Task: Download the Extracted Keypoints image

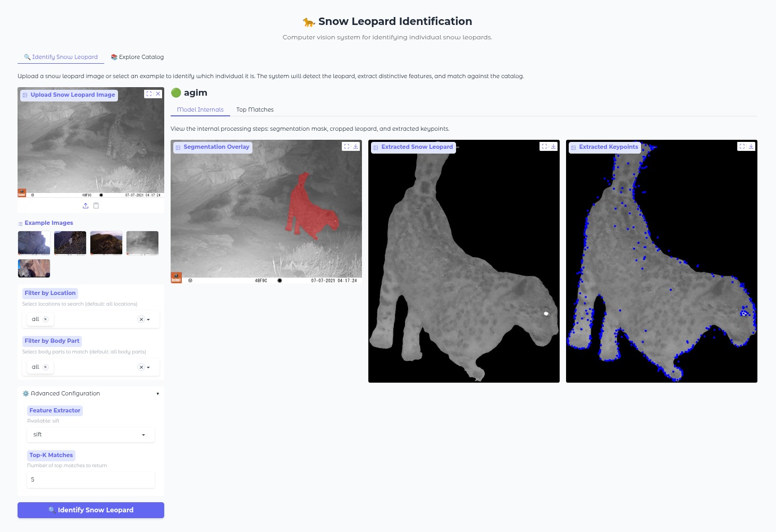Action: [x=751, y=147]
